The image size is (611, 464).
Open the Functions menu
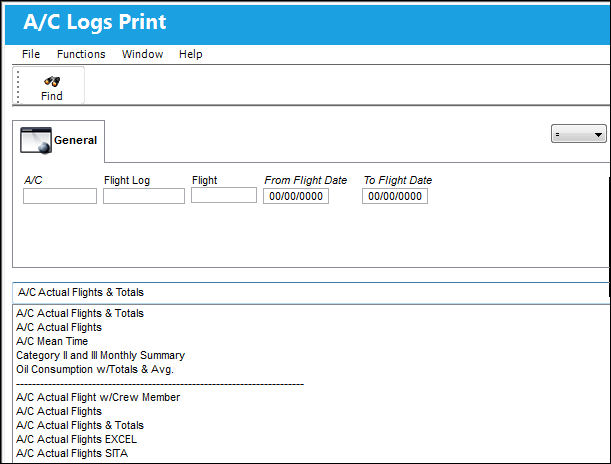pyautogui.click(x=81, y=54)
